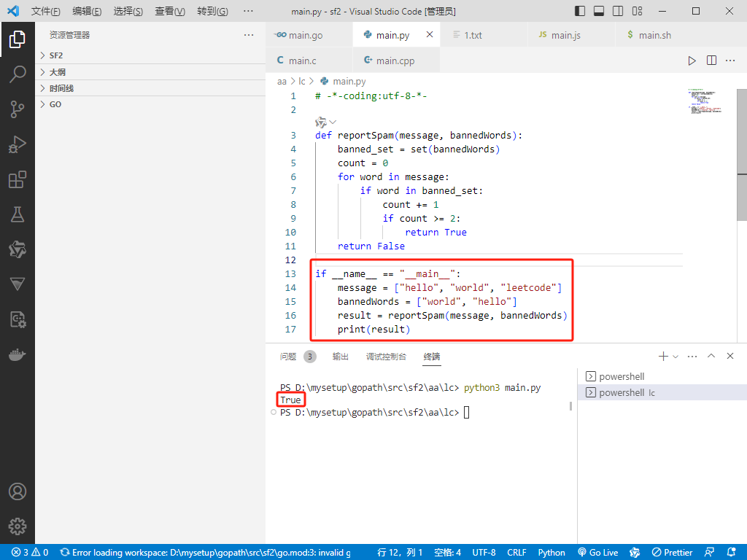Toggle the secondary side bar layout button
The width and height of the screenshot is (747, 560).
point(618,11)
